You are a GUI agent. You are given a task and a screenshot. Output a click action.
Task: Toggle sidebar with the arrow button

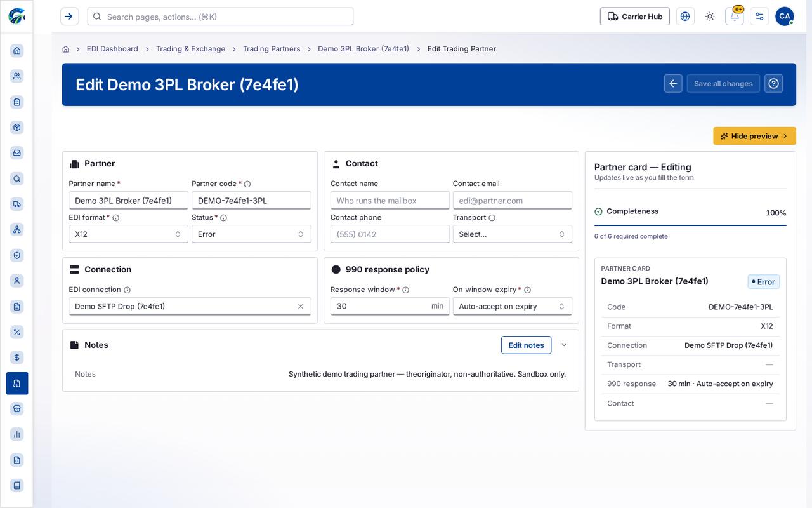click(69, 17)
